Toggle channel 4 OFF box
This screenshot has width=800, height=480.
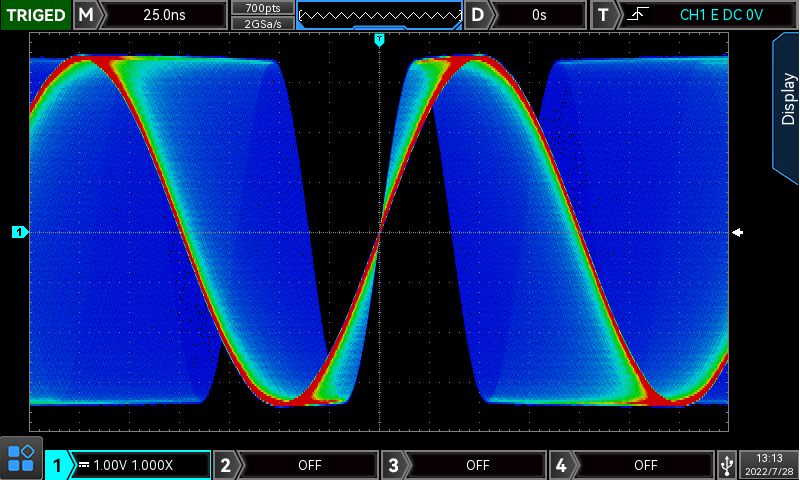[x=645, y=465]
